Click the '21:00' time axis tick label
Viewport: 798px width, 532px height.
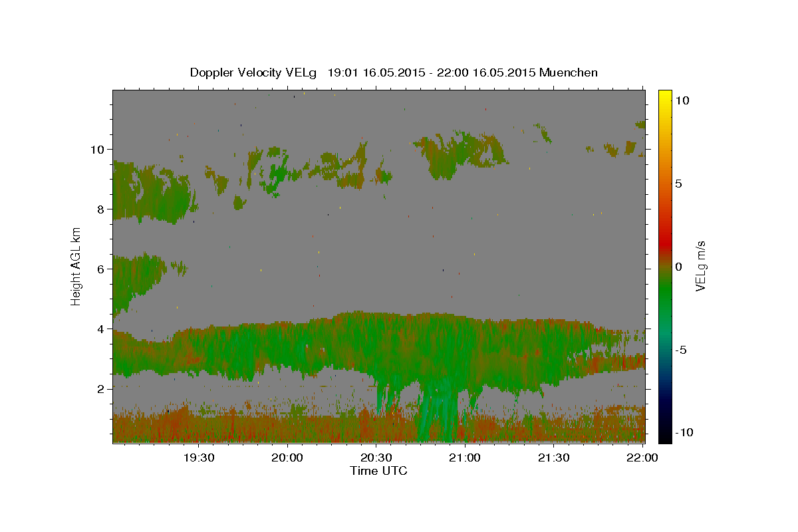click(x=465, y=458)
